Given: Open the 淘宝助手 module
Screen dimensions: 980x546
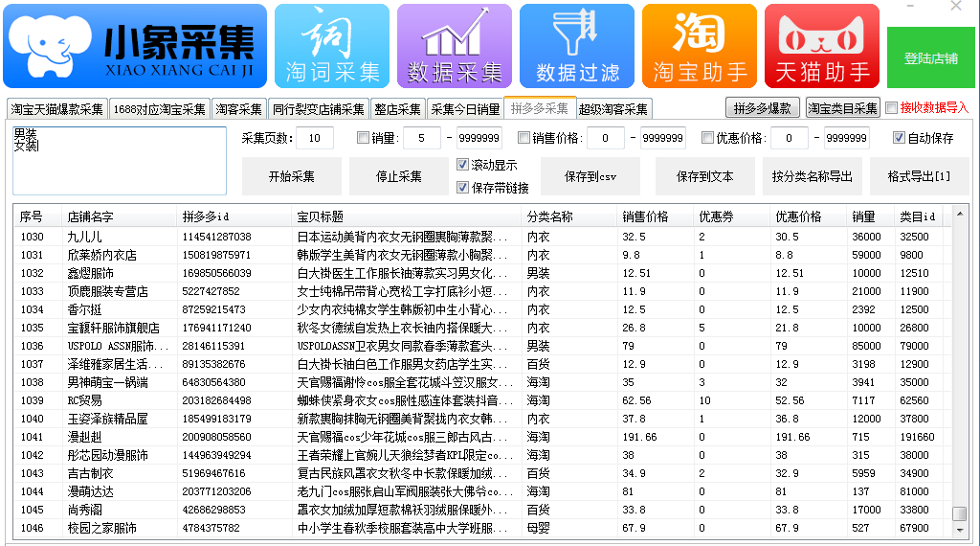Looking at the screenshot, I should (700, 46).
